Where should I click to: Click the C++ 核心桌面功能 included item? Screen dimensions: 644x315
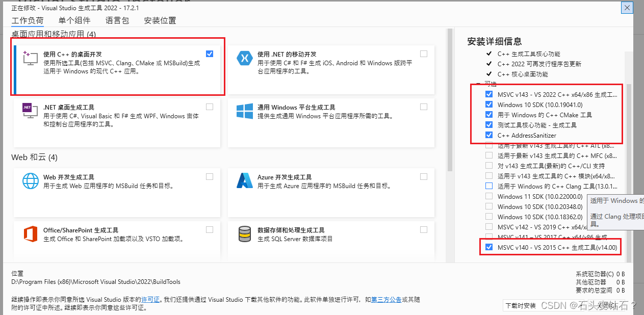[x=523, y=74]
